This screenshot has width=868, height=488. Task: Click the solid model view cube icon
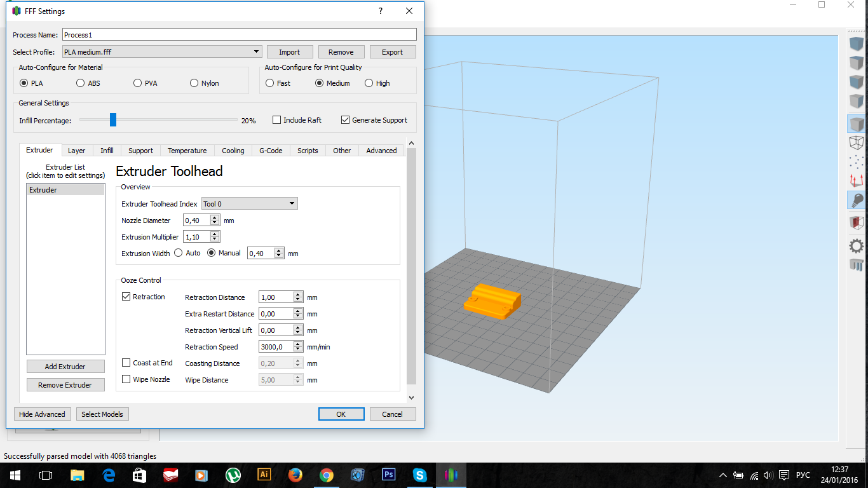coord(857,124)
